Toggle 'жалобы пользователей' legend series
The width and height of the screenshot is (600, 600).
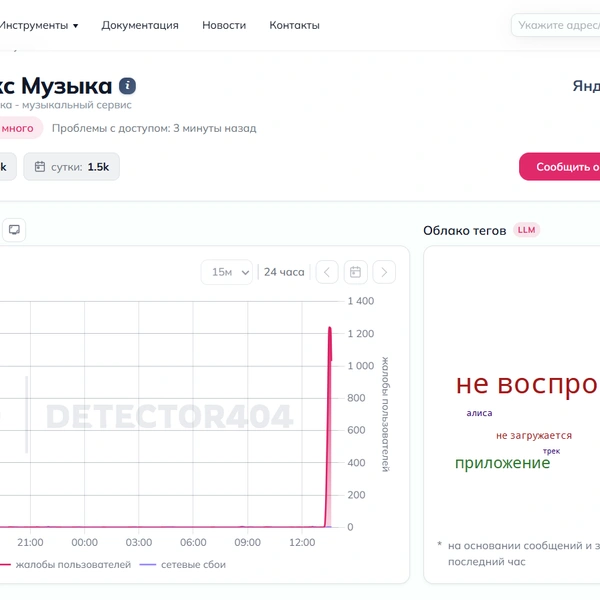click(65, 564)
